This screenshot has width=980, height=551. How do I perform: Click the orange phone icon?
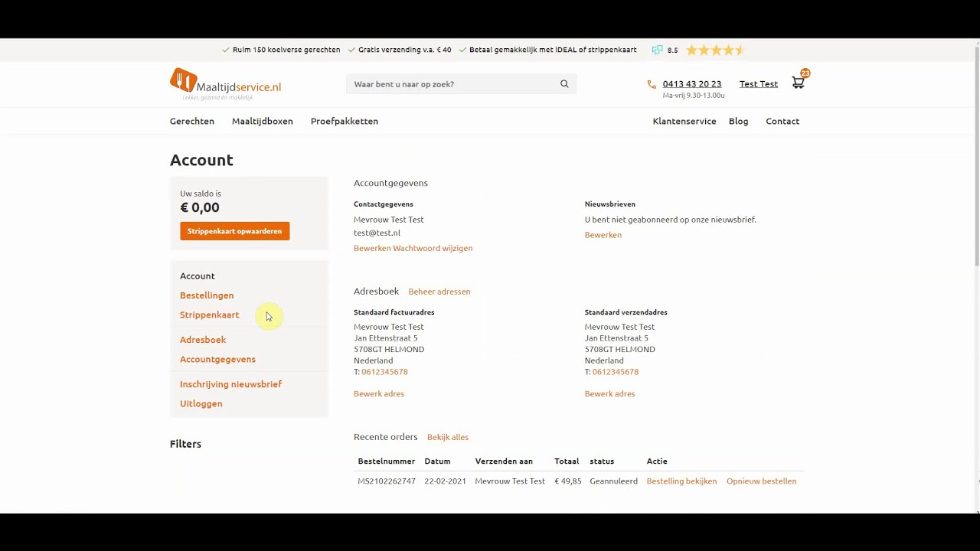(652, 84)
